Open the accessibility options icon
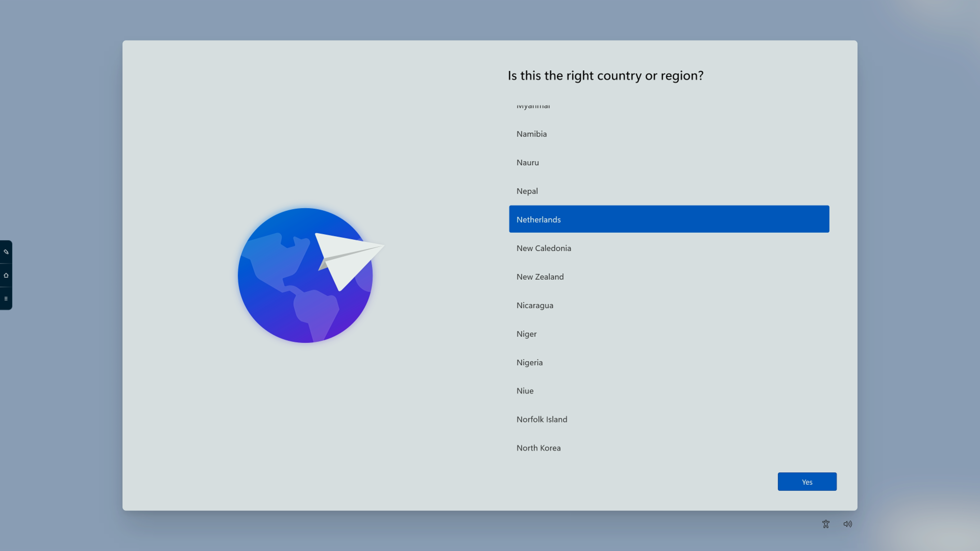 [826, 524]
